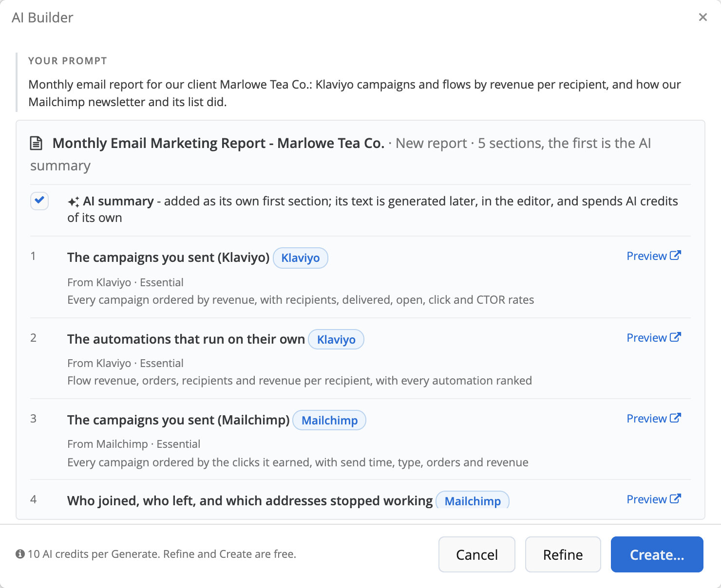Click the info icon beside AI credits note

click(x=20, y=554)
